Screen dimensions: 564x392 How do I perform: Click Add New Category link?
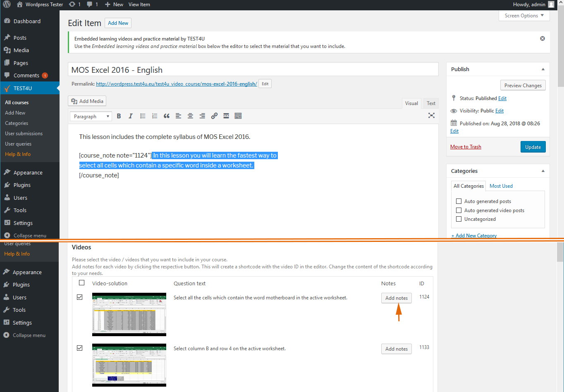pos(474,236)
